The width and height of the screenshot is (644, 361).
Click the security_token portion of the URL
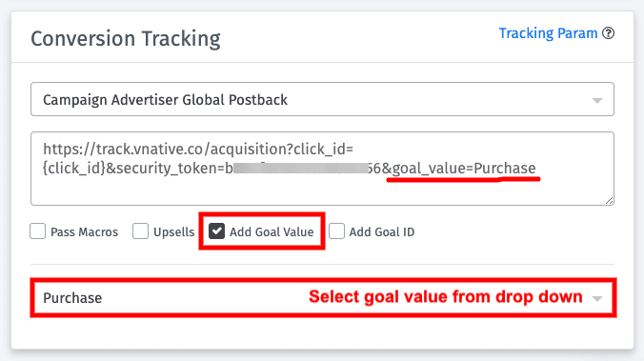point(166,169)
